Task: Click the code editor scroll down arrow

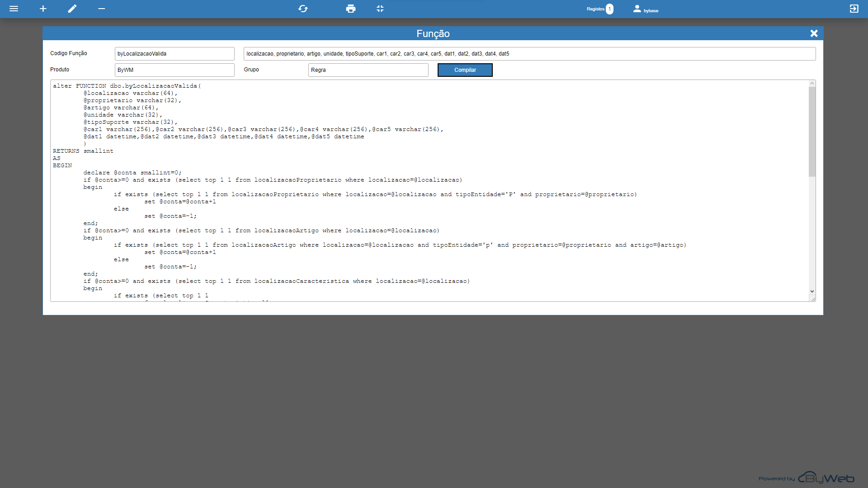Action: (812, 291)
